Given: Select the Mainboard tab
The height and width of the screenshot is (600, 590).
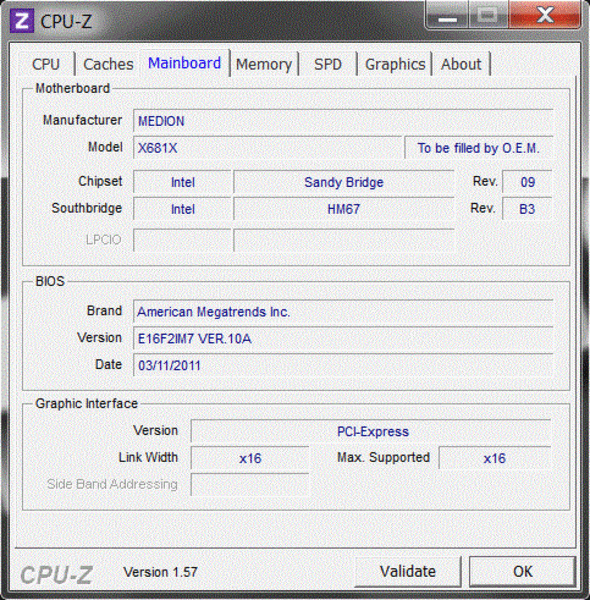Looking at the screenshot, I should [x=184, y=63].
